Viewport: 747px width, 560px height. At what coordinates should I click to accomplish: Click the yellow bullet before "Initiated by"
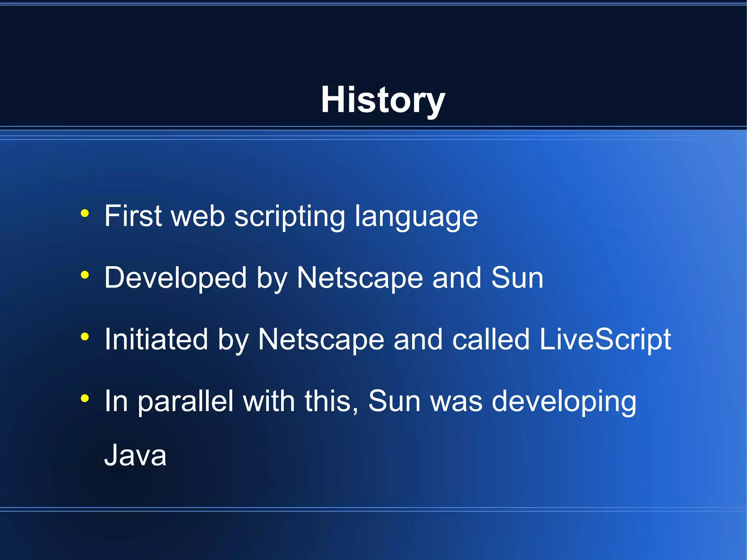(85, 336)
